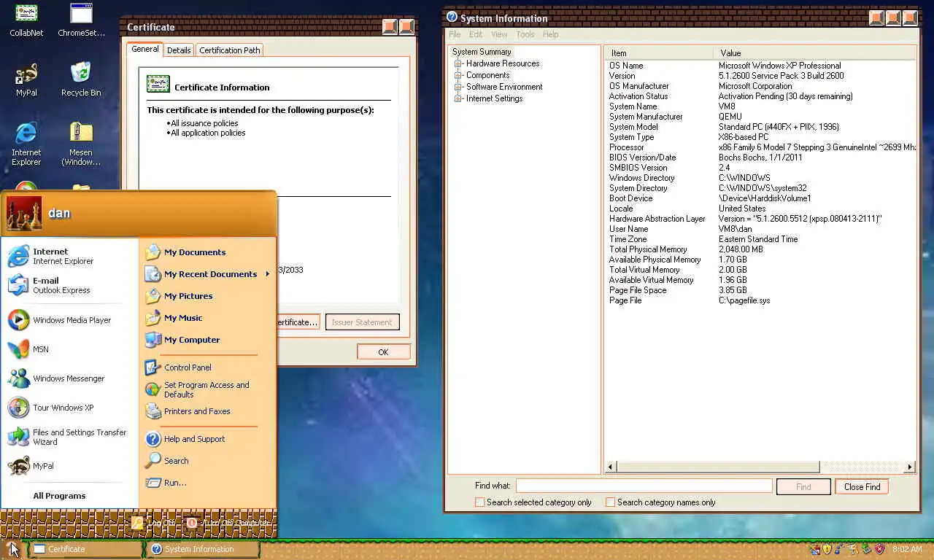Select the General tab in Certificate

[x=144, y=49]
